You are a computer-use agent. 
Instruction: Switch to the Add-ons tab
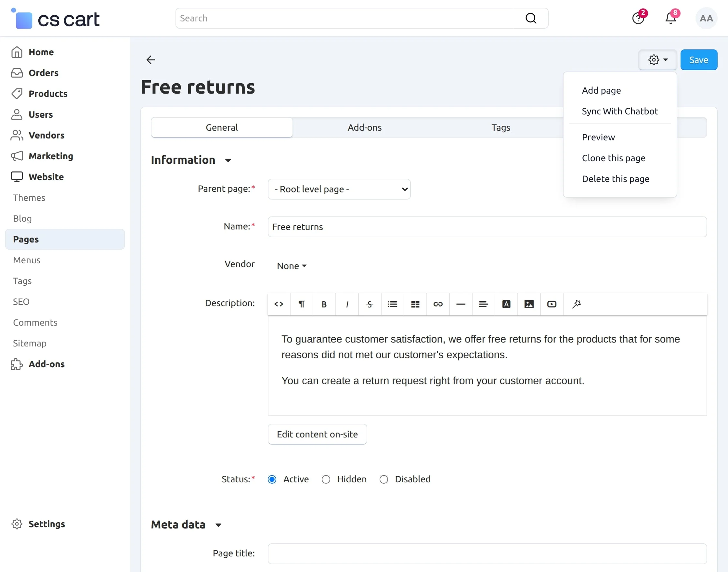365,127
